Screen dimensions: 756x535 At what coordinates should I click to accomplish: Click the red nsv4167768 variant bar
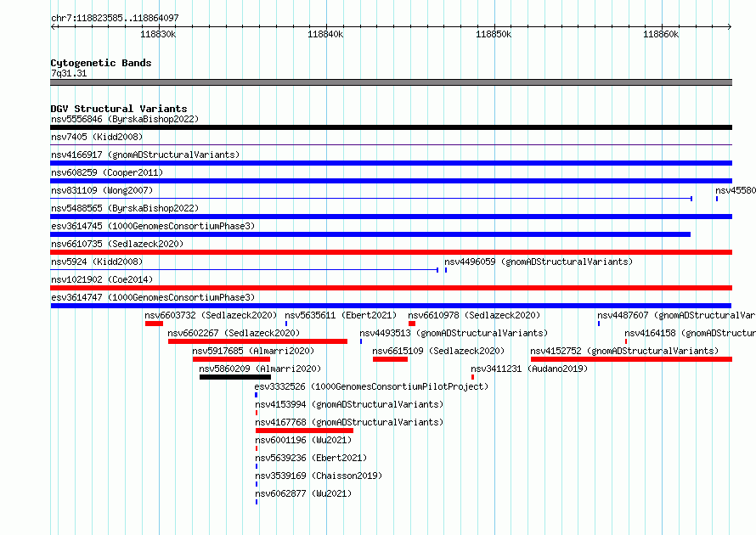click(x=304, y=431)
